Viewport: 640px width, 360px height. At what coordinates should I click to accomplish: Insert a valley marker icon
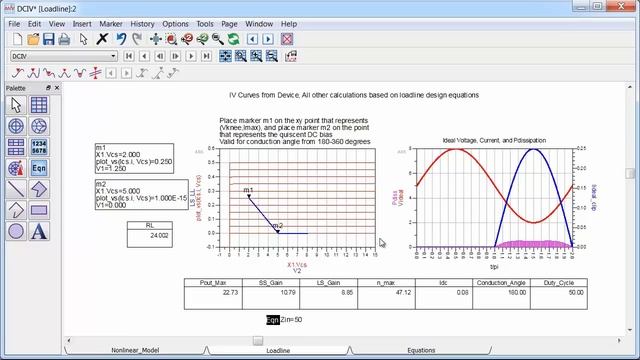tap(49, 73)
